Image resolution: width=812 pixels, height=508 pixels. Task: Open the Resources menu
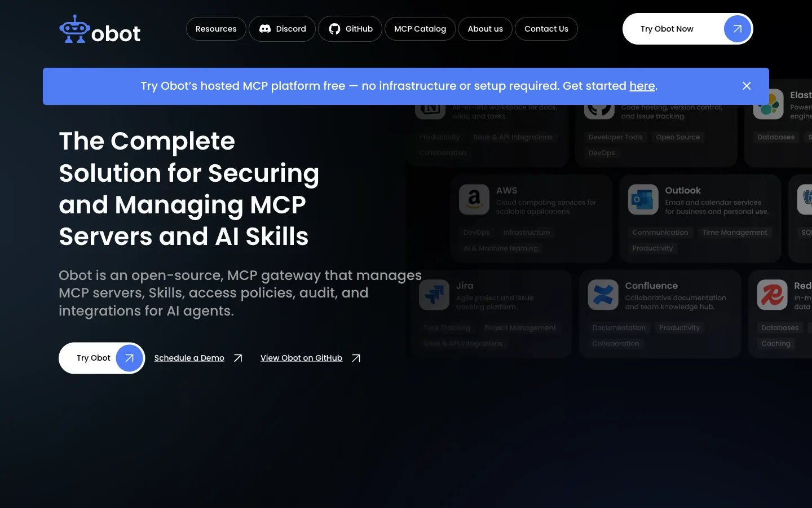pos(216,29)
